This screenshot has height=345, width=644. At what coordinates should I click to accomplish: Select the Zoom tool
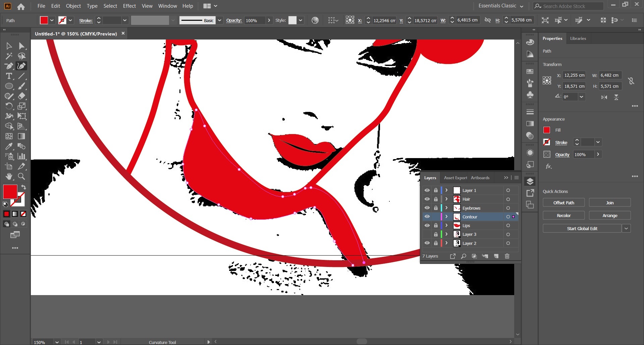click(22, 177)
